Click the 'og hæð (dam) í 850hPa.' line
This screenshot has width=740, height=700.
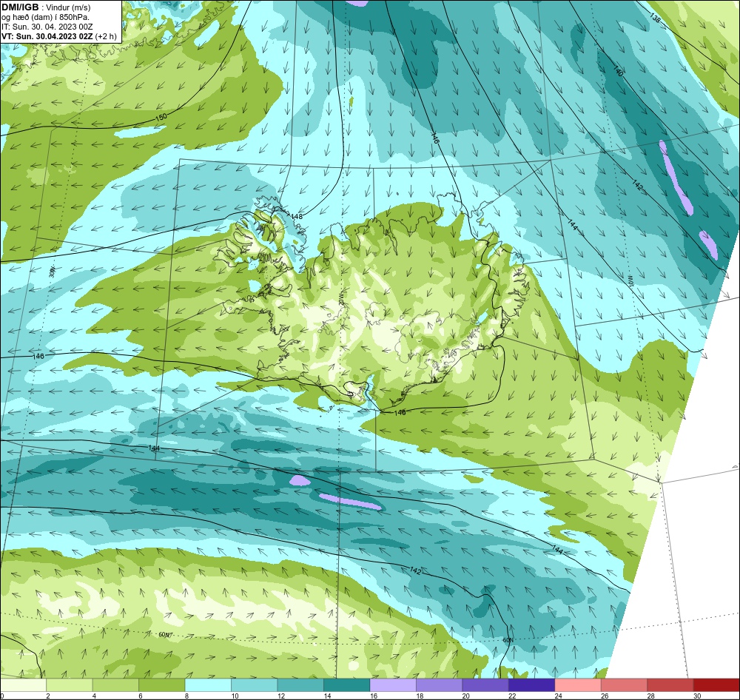pos(45,18)
